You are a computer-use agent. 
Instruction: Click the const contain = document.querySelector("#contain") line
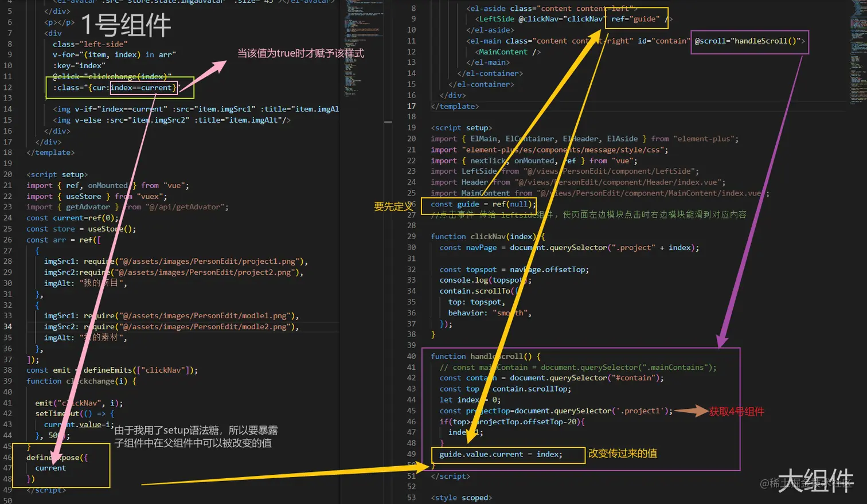coord(552,378)
